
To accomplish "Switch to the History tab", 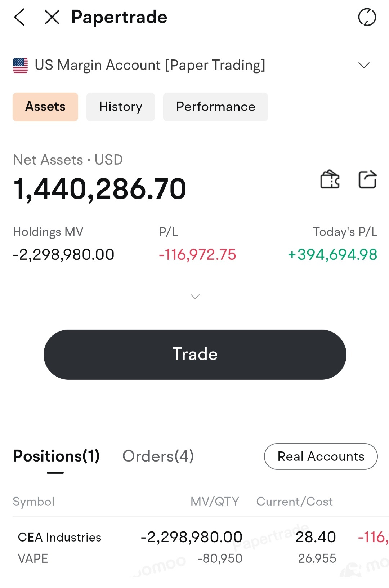I will tap(121, 107).
